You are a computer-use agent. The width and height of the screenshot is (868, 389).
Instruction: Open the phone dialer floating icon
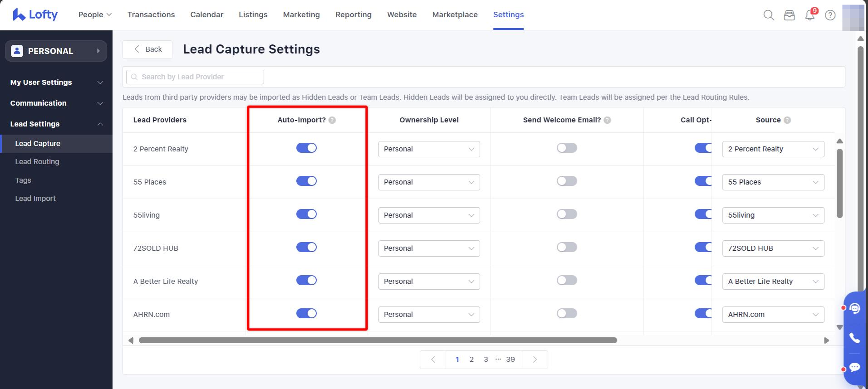coord(854,338)
